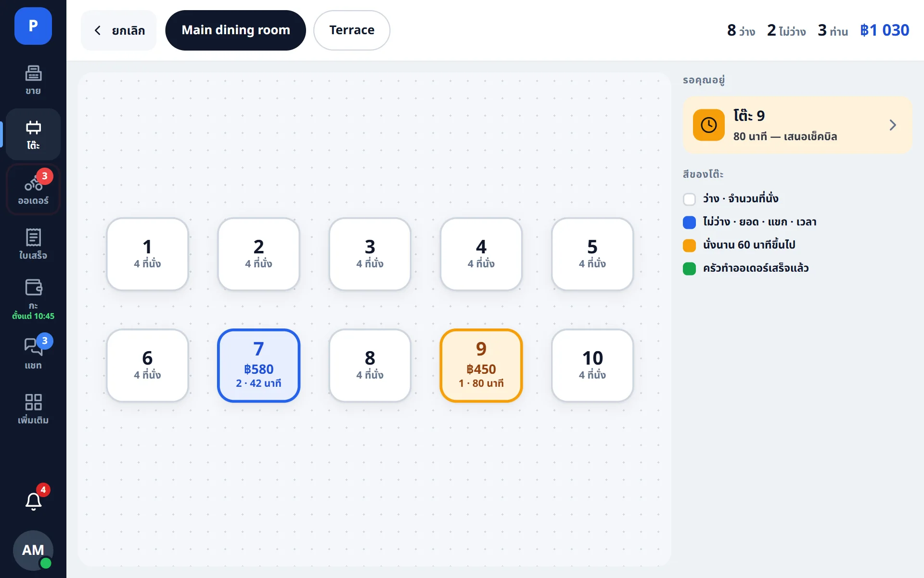Click the ตั้งแต่ 10:45 shift time
This screenshot has height=578, width=924.
33,316
